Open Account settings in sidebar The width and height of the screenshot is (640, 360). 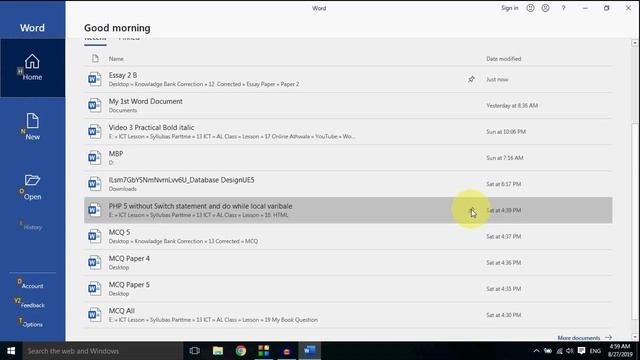pyautogui.click(x=32, y=286)
